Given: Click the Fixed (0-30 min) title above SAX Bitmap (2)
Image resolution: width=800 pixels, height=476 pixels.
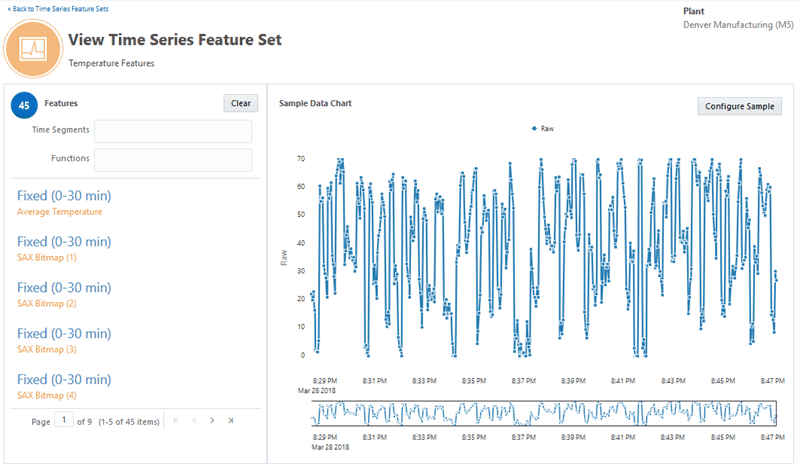Looking at the screenshot, I should 64,288.
